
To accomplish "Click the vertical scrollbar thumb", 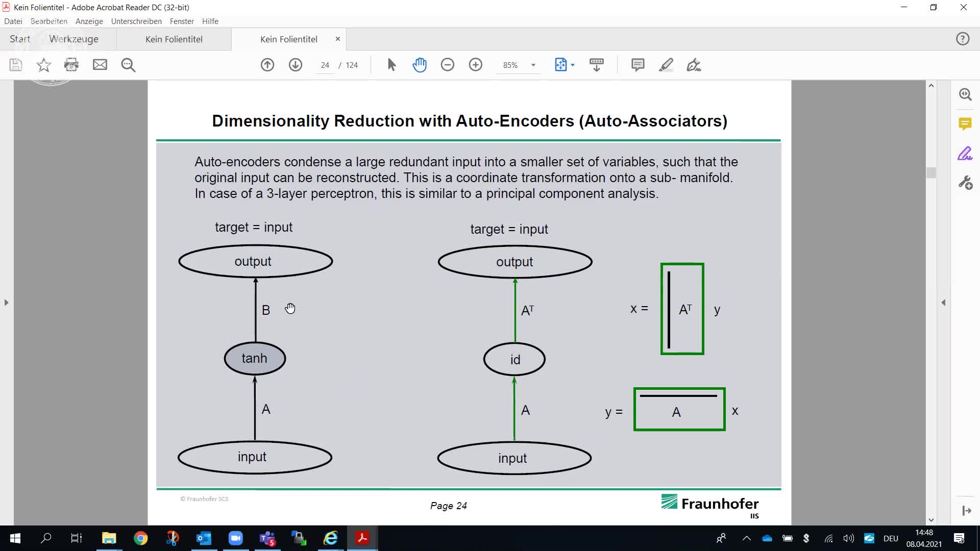I will (x=931, y=173).
